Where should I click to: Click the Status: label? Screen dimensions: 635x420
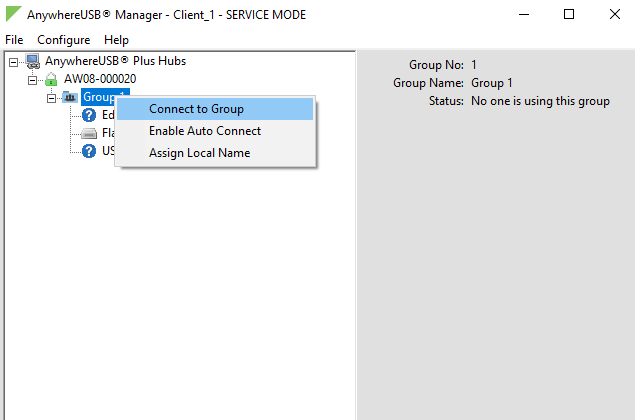pyautogui.click(x=446, y=101)
